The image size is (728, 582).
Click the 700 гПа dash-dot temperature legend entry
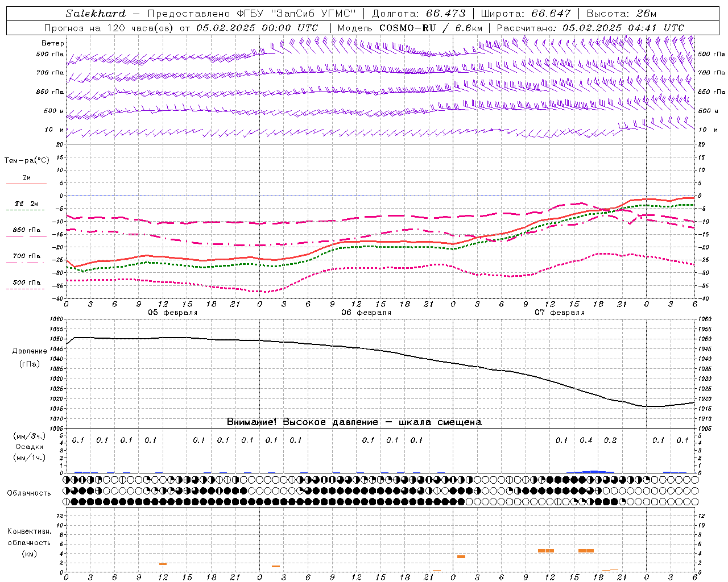click(26, 256)
